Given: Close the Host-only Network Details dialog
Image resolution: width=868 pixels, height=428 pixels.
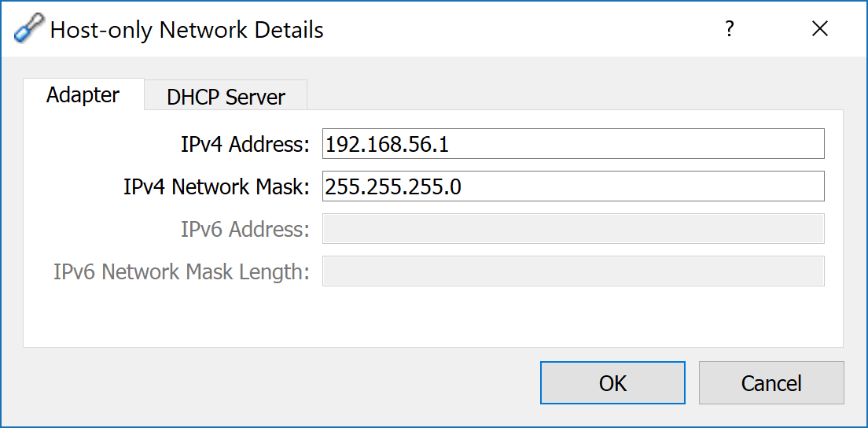Looking at the screenshot, I should 819,29.
